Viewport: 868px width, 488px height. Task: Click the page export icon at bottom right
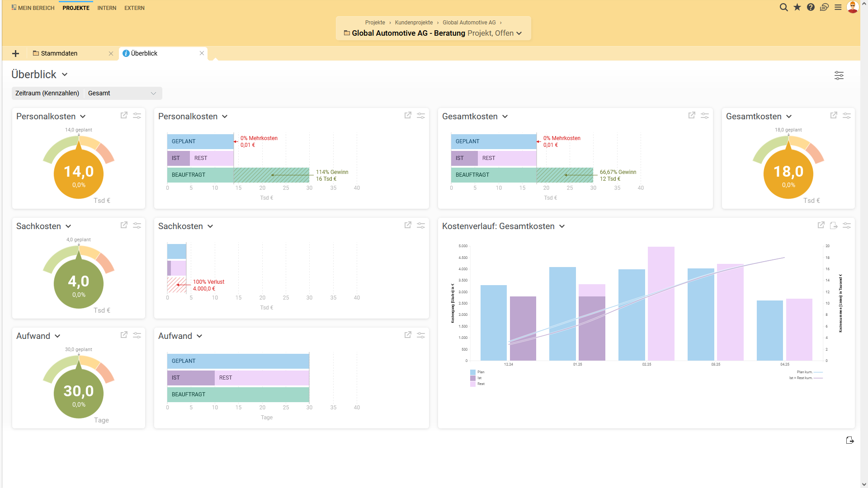pos(849,440)
